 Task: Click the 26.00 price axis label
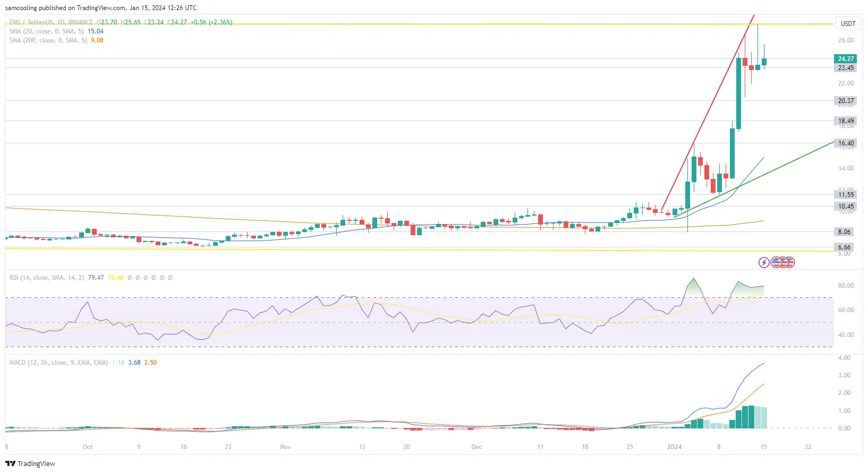tap(846, 40)
